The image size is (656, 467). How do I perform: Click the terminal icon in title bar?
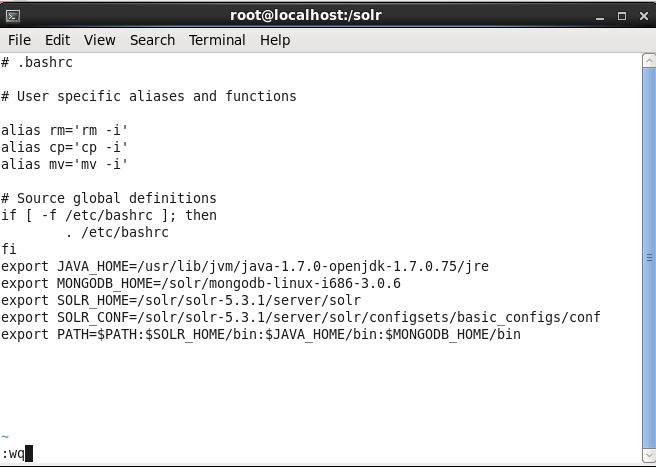point(13,16)
